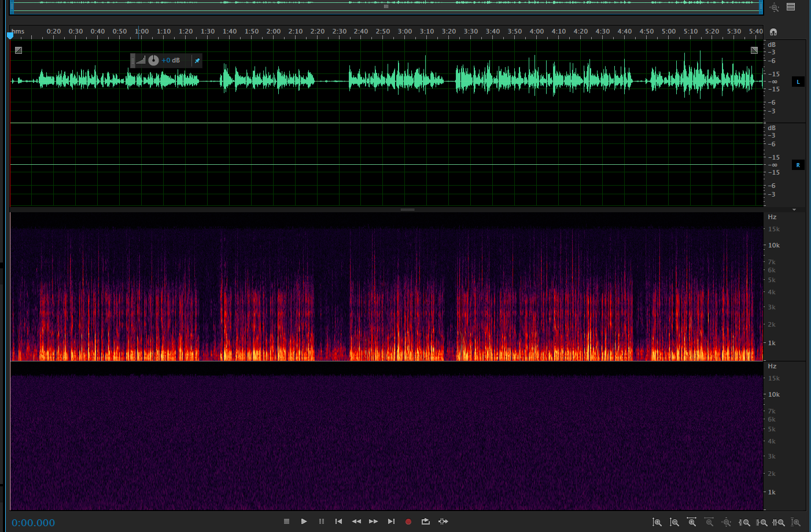Toggle skip selection playback mode
Screen dimensions: 811x532
pos(443,522)
